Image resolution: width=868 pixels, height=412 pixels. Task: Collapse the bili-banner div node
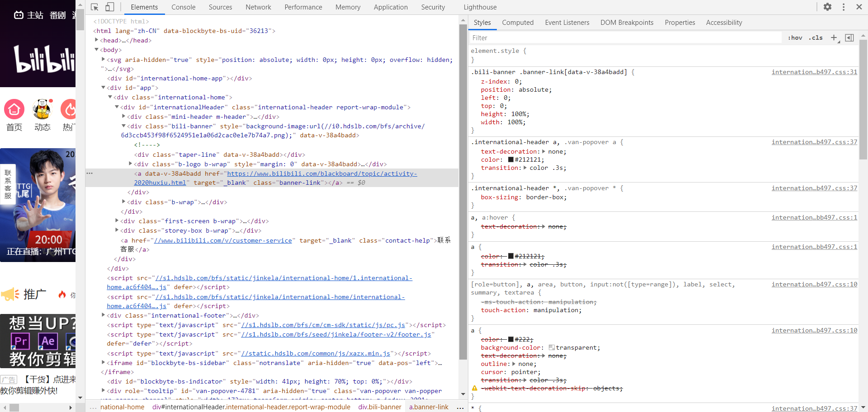click(x=123, y=126)
